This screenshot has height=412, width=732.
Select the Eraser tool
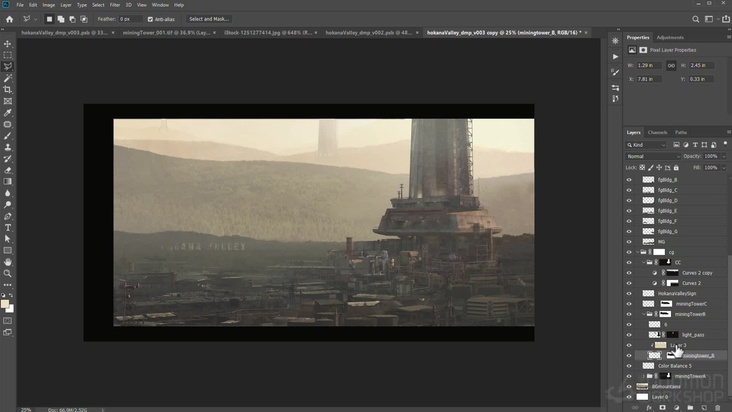click(x=7, y=170)
